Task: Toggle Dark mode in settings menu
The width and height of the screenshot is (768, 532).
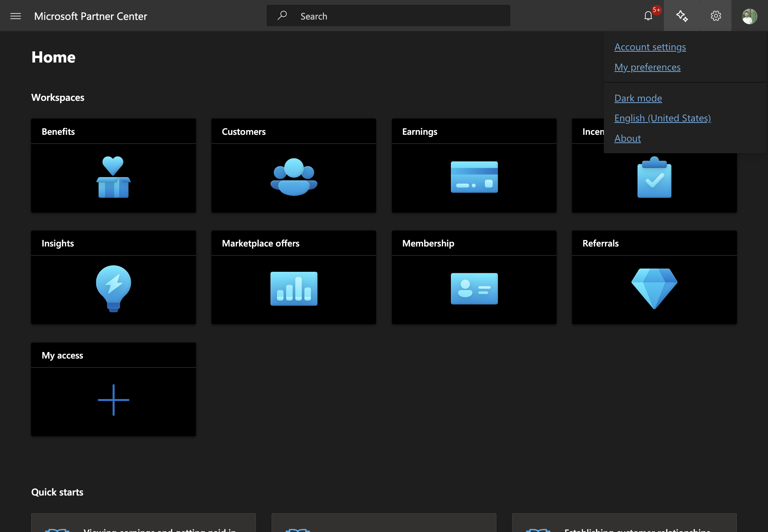Action: [x=638, y=98]
